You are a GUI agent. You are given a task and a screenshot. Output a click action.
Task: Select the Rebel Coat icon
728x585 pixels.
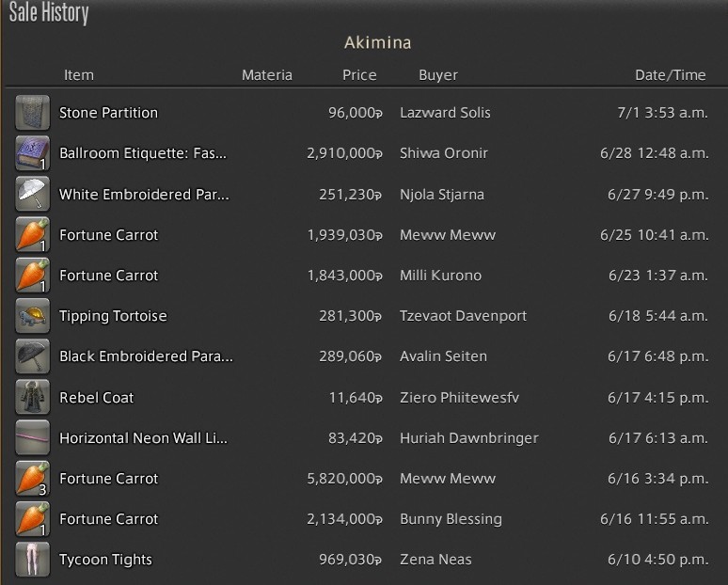click(x=33, y=398)
